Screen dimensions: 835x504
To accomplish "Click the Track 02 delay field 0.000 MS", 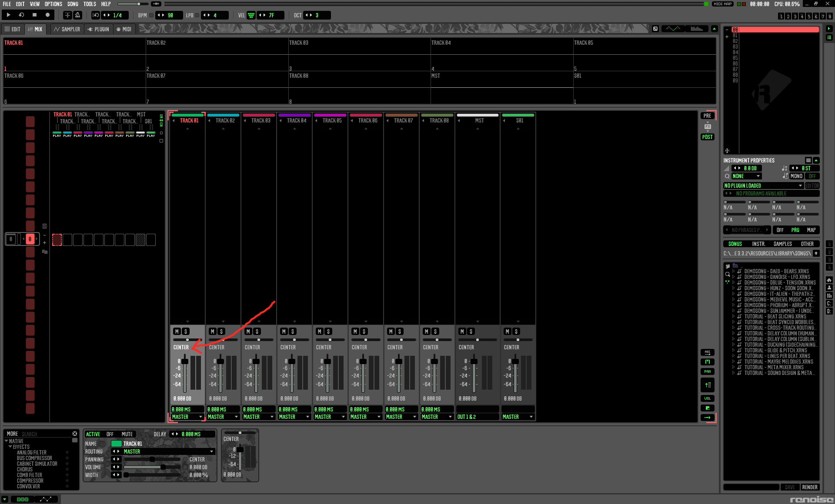I will tap(223, 409).
